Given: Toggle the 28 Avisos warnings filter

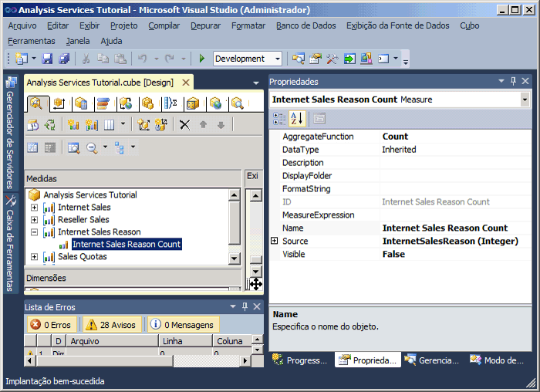Looking at the screenshot, I should tap(110, 325).
